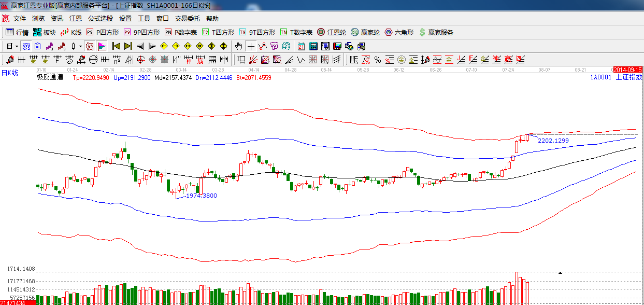644x305 pixels.
Task: Select the hand pan tool
Action: pyautogui.click(x=238, y=46)
